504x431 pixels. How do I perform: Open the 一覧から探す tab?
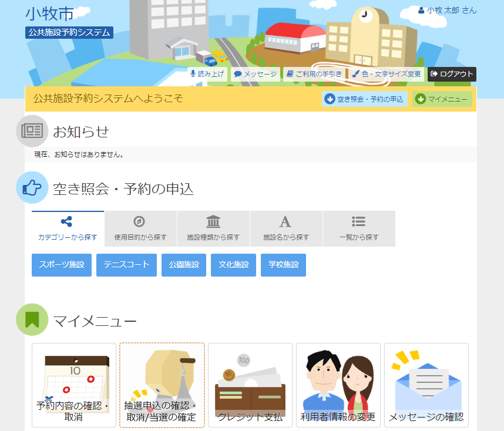359,228
